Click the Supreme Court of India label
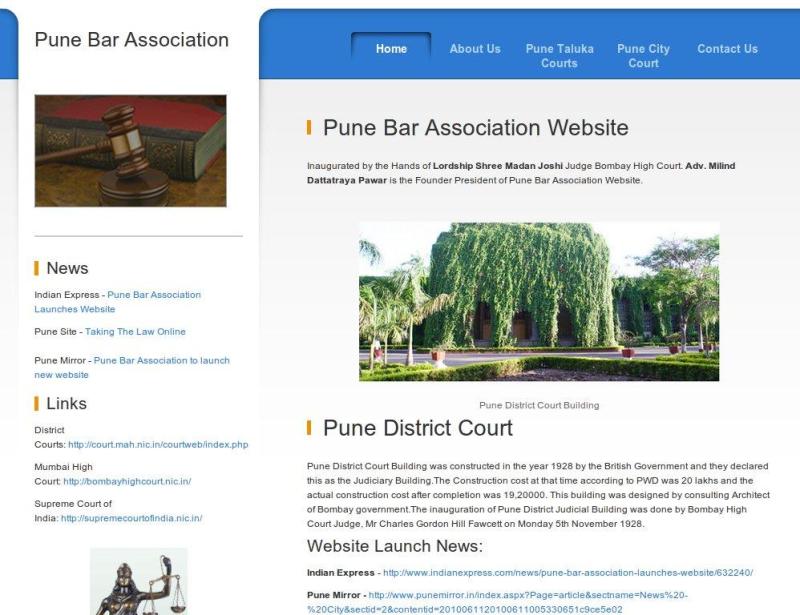Image resolution: width=800 pixels, height=615 pixels. click(x=73, y=511)
